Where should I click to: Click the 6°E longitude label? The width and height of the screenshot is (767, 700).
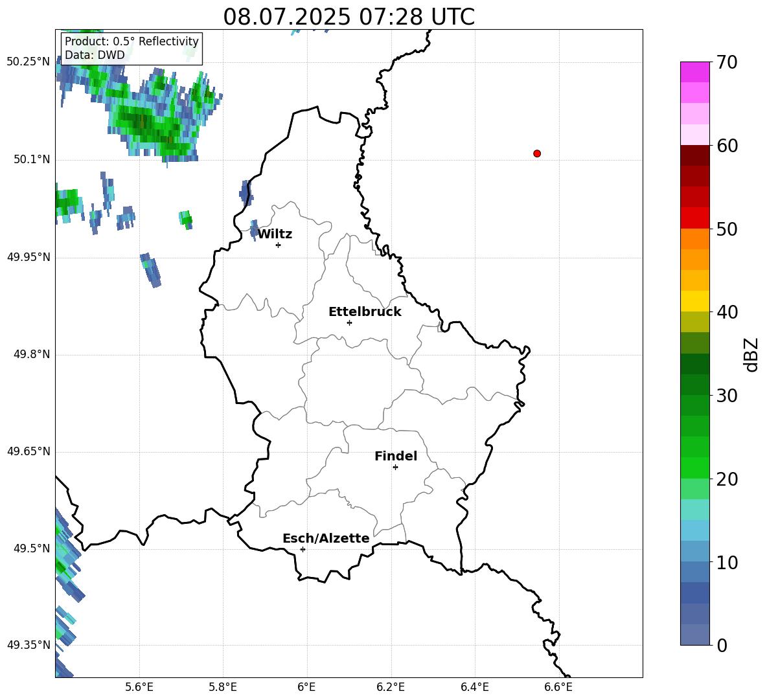coord(306,687)
